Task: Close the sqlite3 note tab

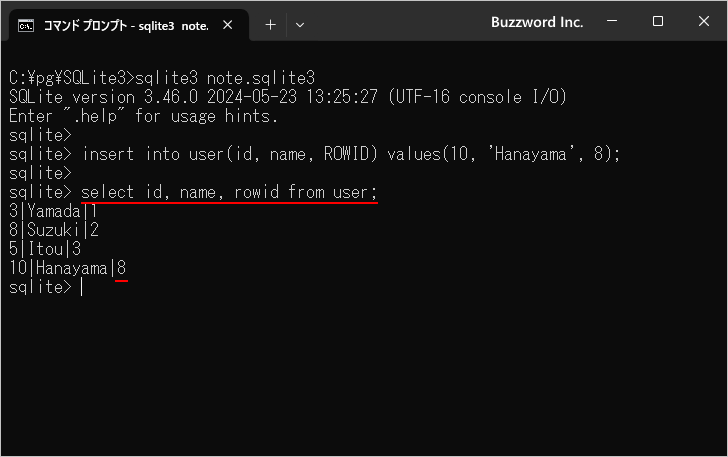Action: pos(228,25)
